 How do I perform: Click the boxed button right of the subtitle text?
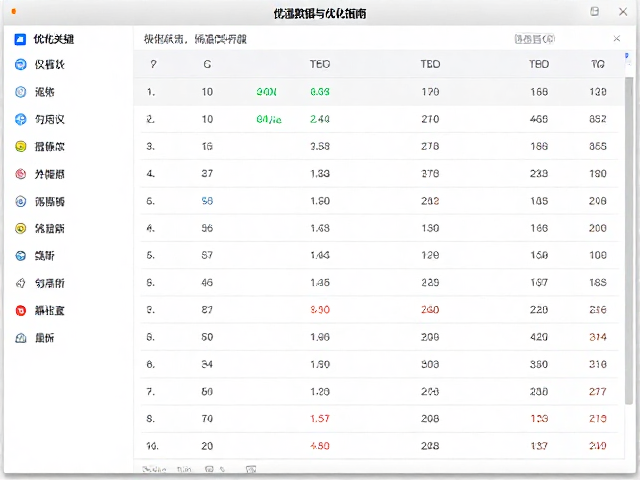click(x=535, y=39)
